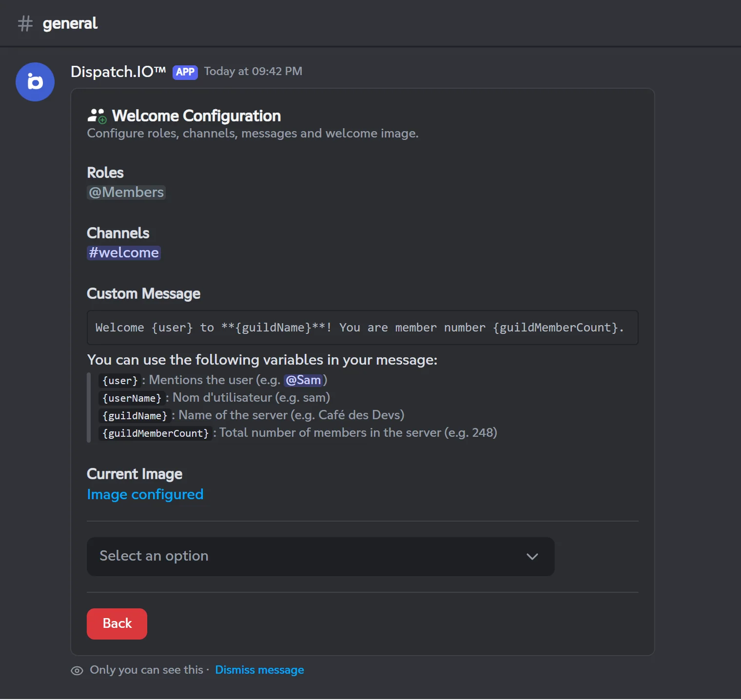The height and width of the screenshot is (700, 741).
Task: Click the Configure roles, channels description text
Action: pos(253,134)
